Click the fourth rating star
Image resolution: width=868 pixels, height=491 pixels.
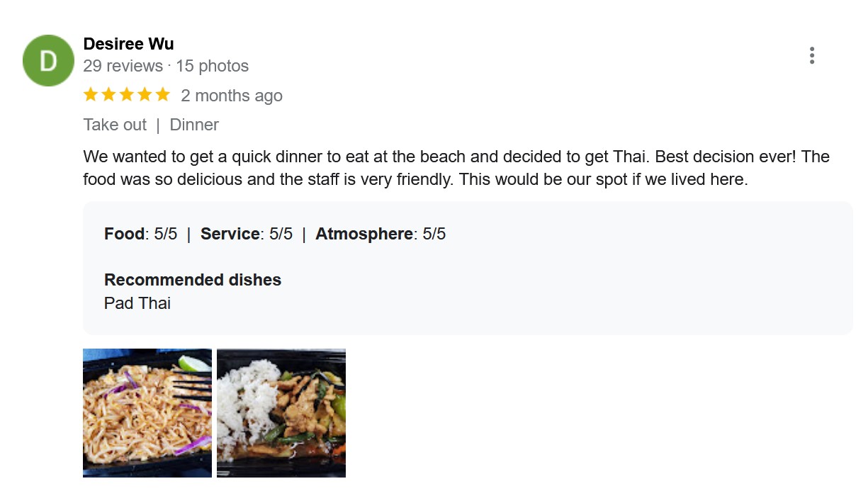click(x=145, y=95)
